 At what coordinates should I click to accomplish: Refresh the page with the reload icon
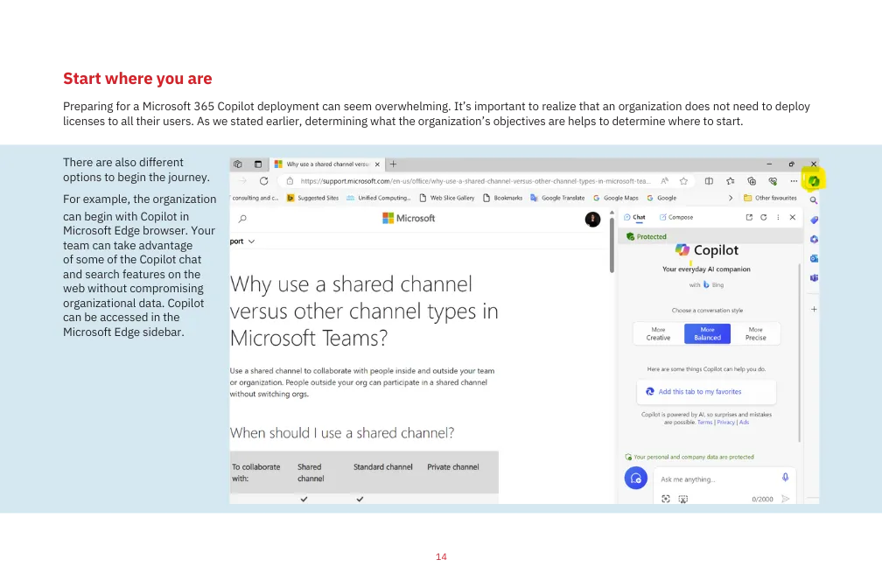pos(264,181)
